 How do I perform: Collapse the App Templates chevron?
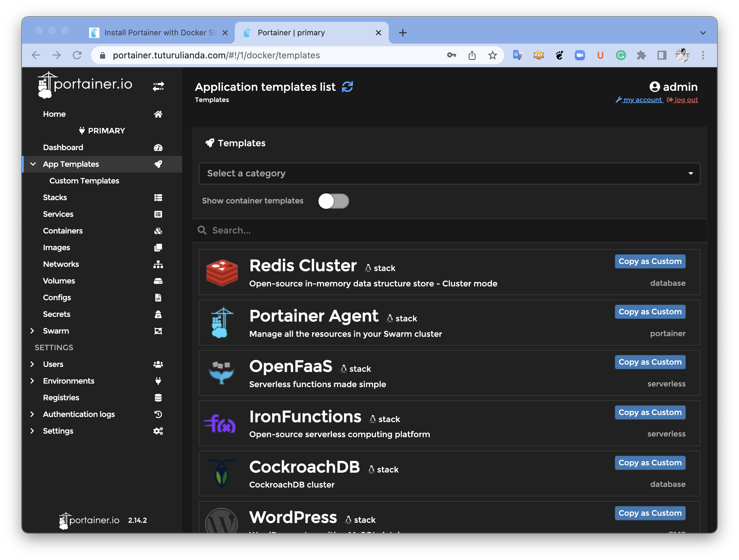(x=33, y=164)
